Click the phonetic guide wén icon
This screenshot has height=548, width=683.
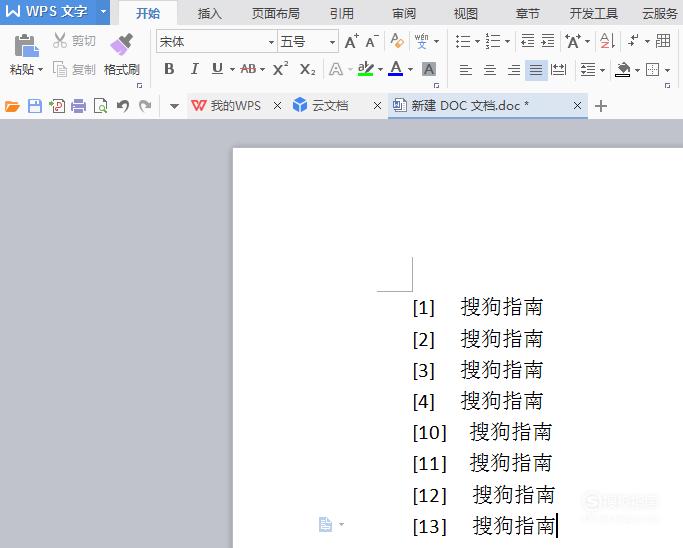(x=422, y=41)
